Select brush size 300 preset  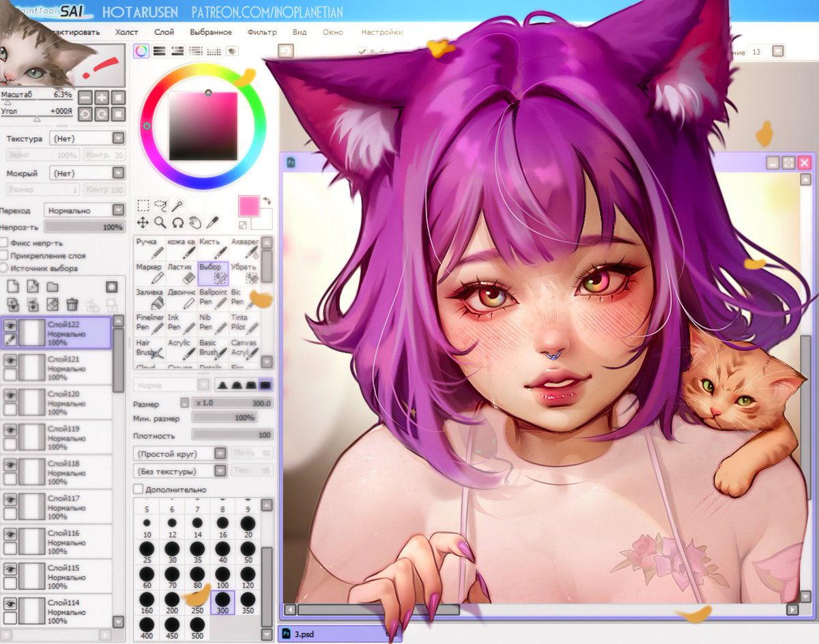click(222, 602)
